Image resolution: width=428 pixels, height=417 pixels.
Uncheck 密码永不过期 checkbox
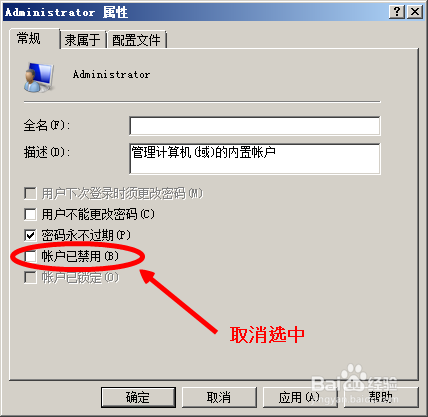[x=30, y=235]
